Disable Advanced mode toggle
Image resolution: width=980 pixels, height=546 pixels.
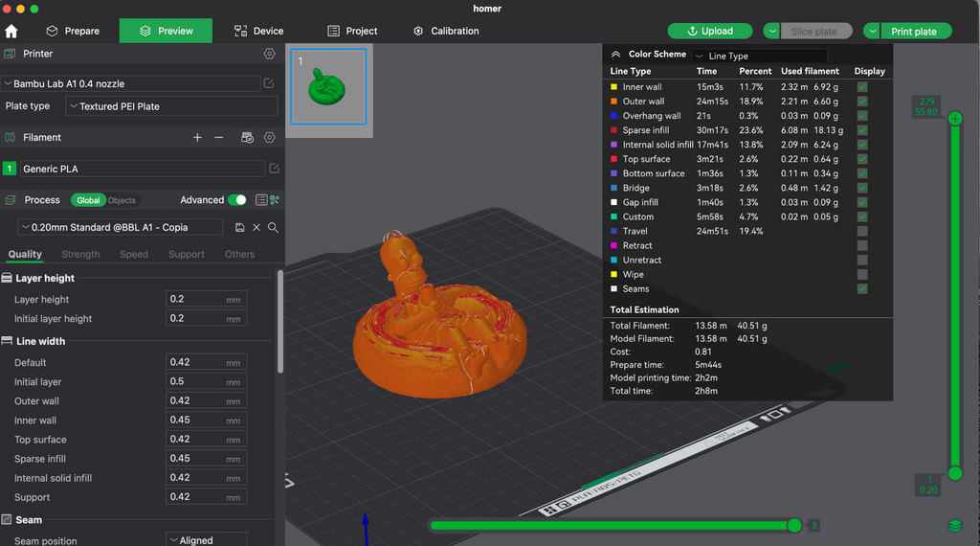click(237, 200)
